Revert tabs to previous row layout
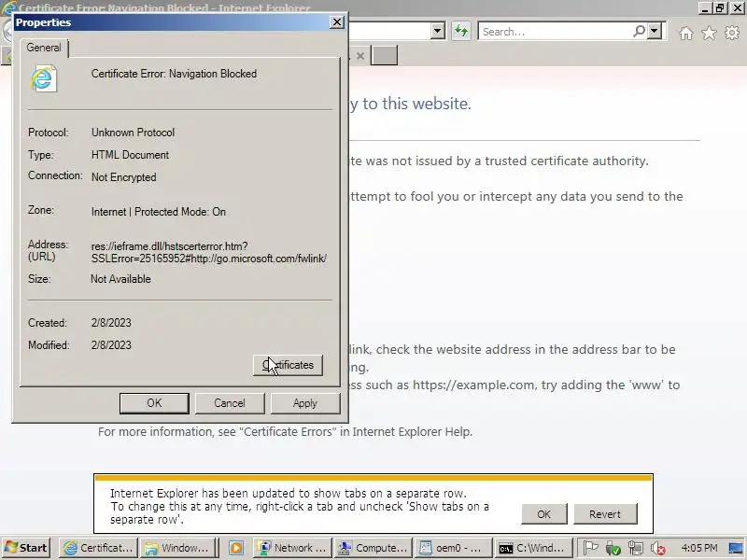Viewport: 747px width, 560px height. (605, 514)
